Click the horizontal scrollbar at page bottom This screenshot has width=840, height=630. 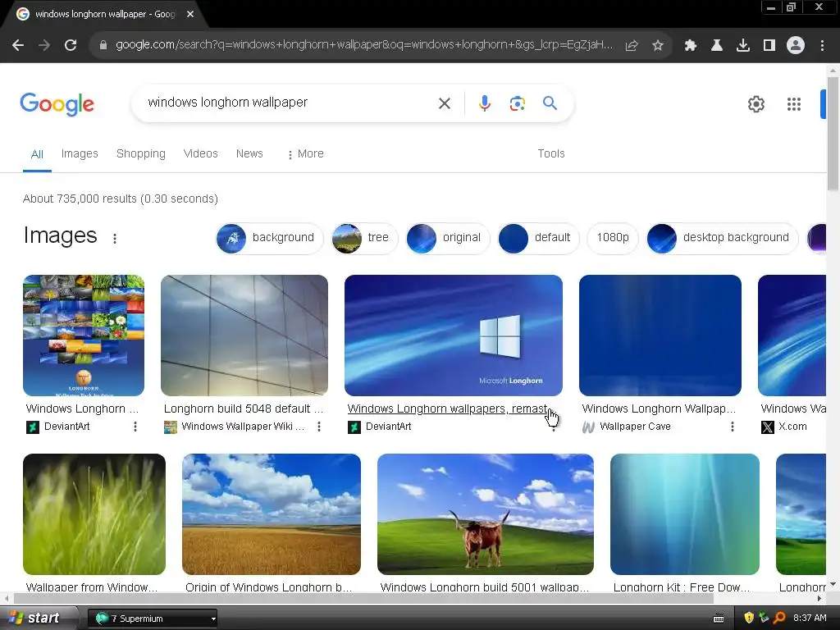tap(364, 598)
